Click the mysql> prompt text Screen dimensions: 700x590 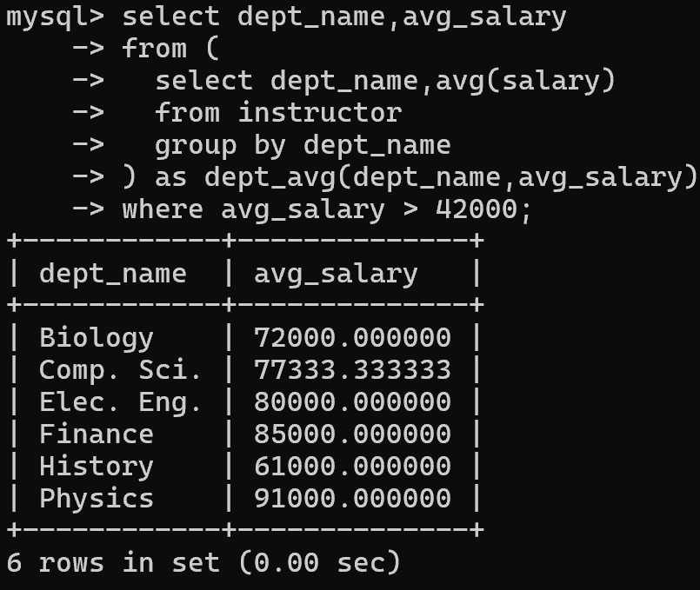point(56,17)
